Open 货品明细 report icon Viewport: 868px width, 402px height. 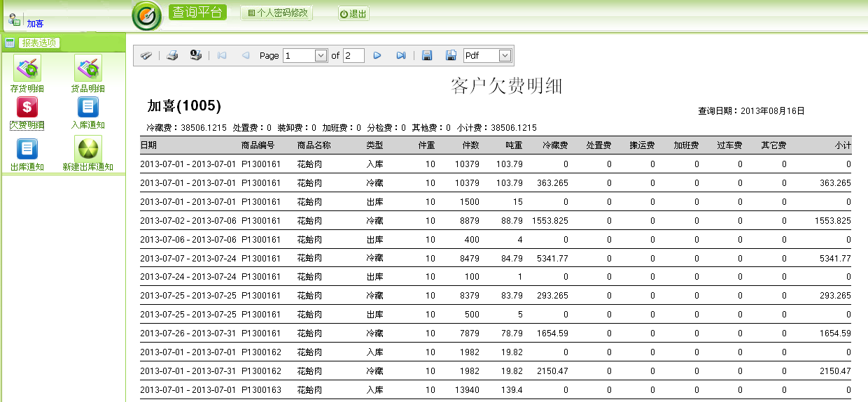[x=88, y=69]
